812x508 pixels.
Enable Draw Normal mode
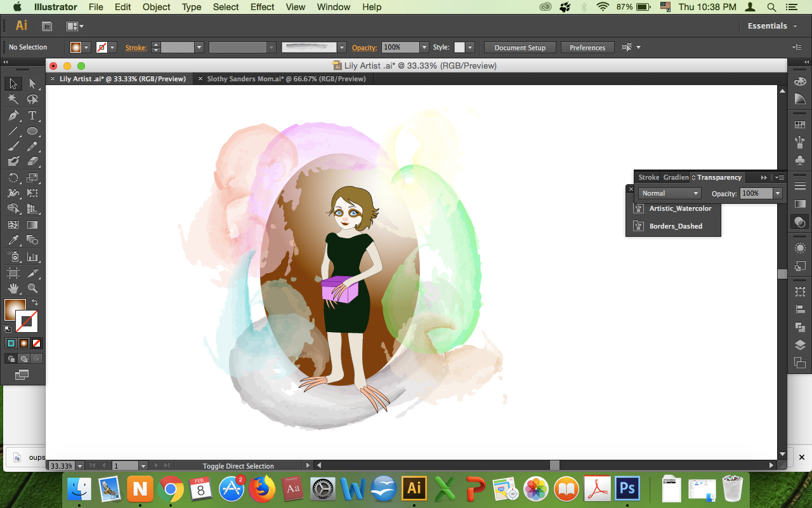pos(11,359)
